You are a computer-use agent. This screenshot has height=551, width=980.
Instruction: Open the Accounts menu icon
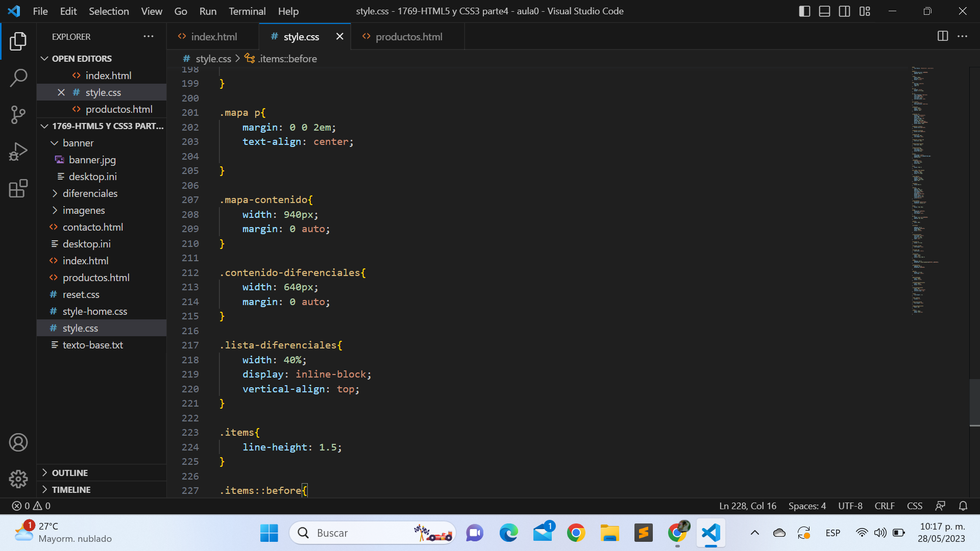[x=18, y=442]
